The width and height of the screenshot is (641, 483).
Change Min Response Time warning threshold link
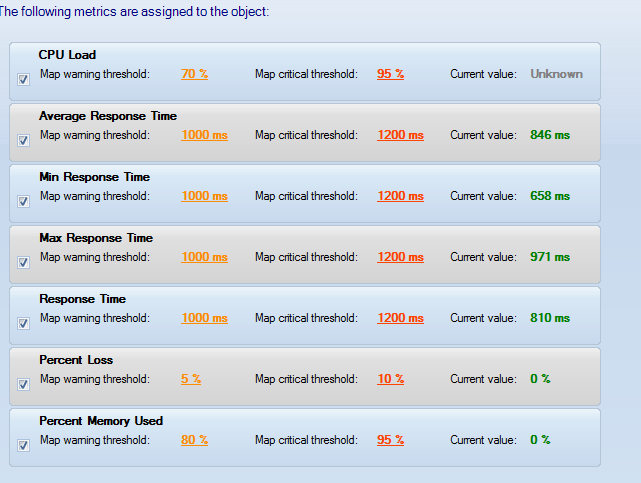click(204, 196)
